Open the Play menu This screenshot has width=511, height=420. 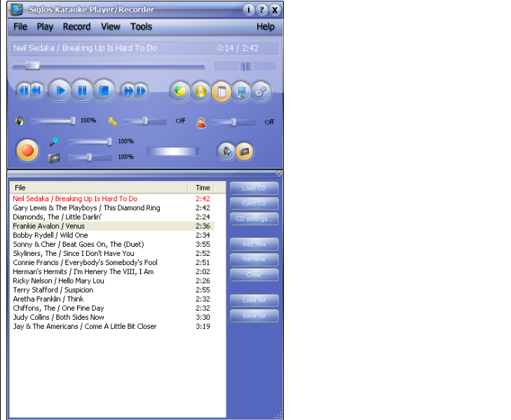pyautogui.click(x=45, y=27)
